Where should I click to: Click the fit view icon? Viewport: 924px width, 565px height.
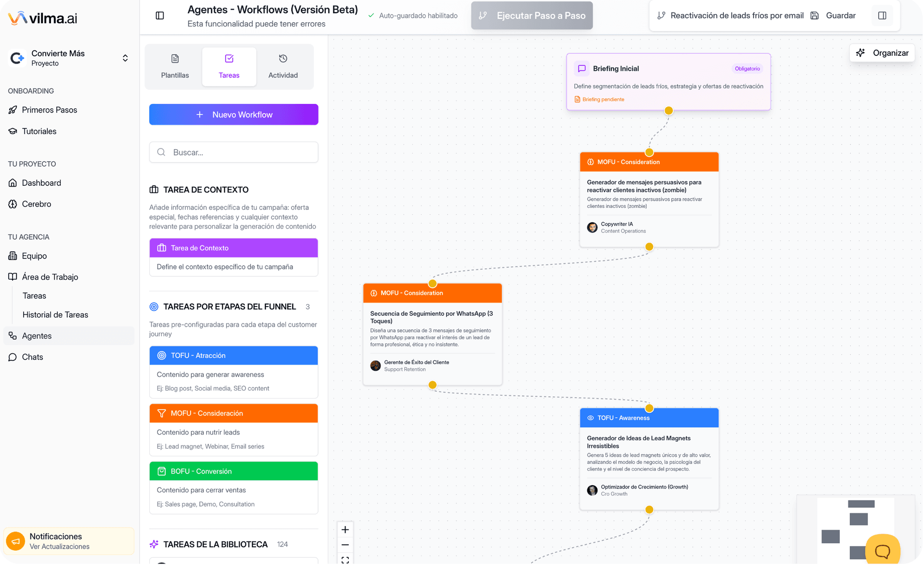(x=345, y=560)
